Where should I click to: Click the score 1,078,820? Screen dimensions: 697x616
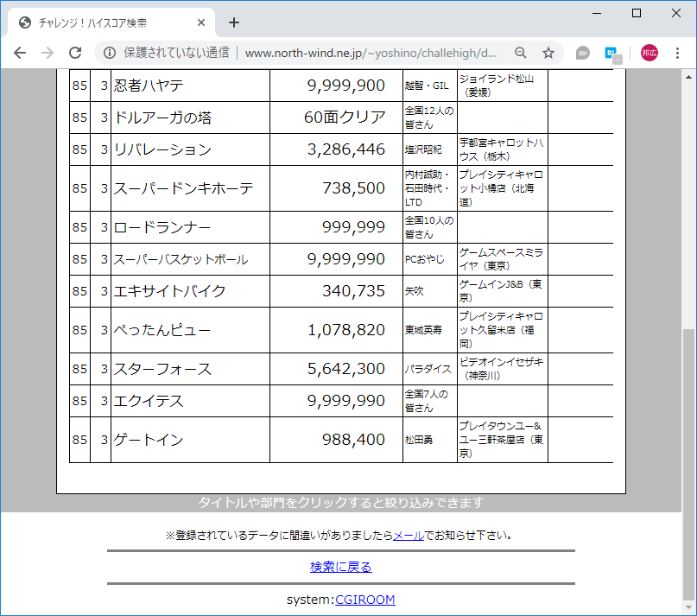pos(345,330)
